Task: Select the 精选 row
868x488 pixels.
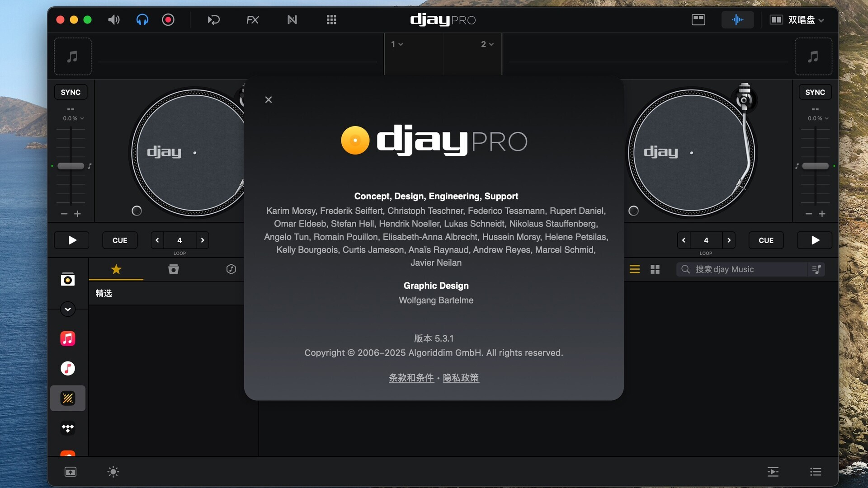Action: [166, 293]
